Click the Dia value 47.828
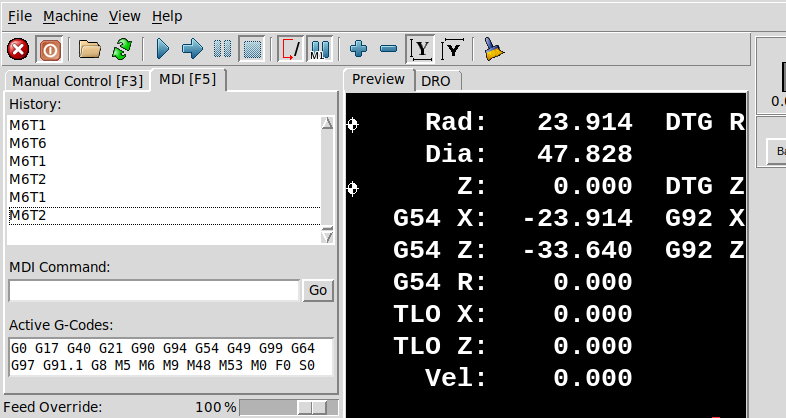 tap(585, 154)
